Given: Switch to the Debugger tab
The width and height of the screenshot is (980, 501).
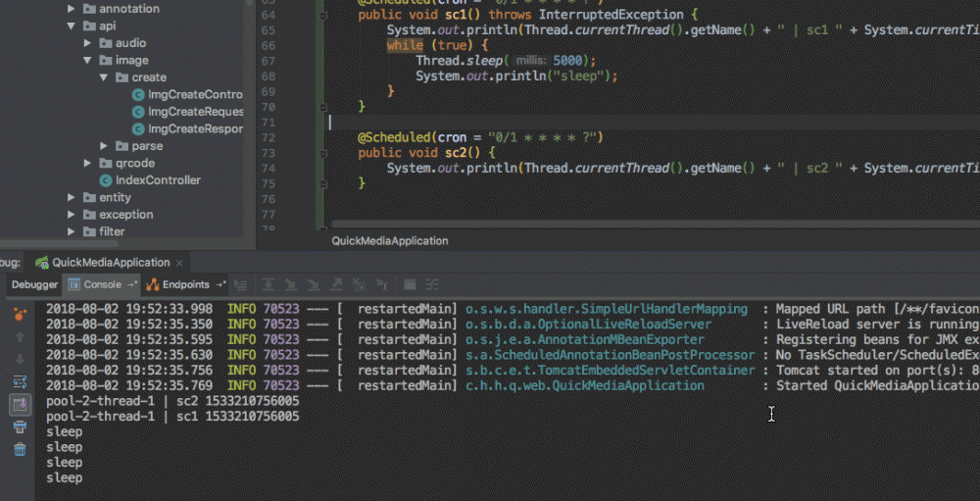Looking at the screenshot, I should tap(34, 284).
